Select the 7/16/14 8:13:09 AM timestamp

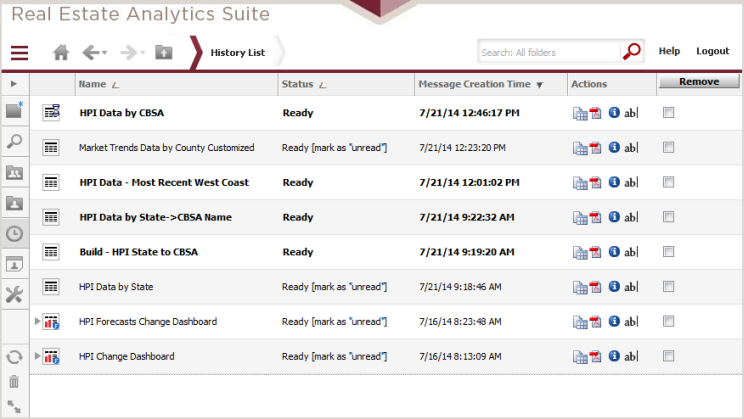(x=460, y=356)
